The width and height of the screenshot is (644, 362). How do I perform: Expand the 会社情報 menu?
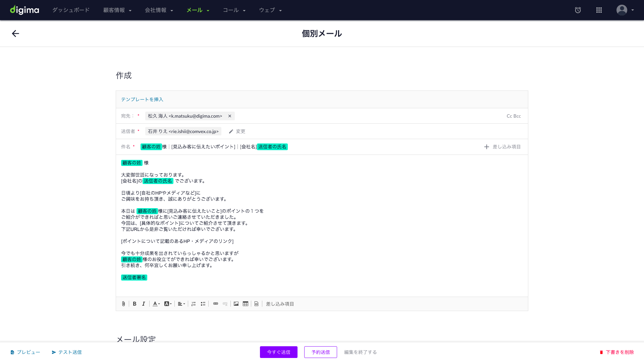point(159,10)
